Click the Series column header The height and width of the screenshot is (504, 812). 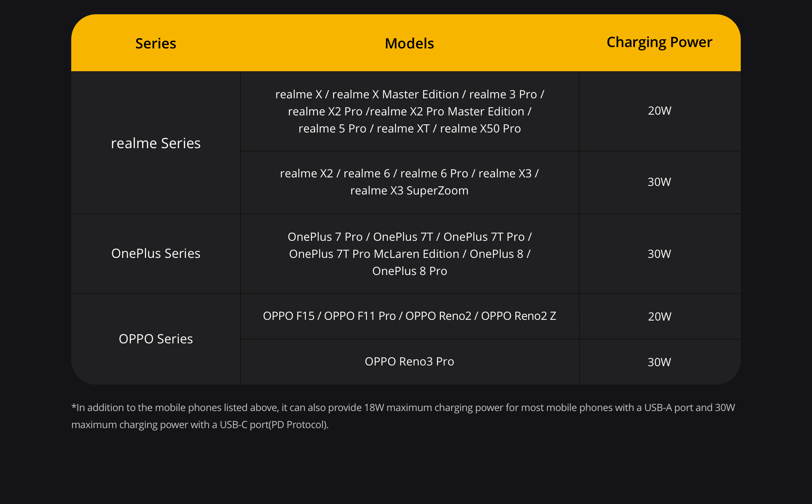(x=156, y=43)
